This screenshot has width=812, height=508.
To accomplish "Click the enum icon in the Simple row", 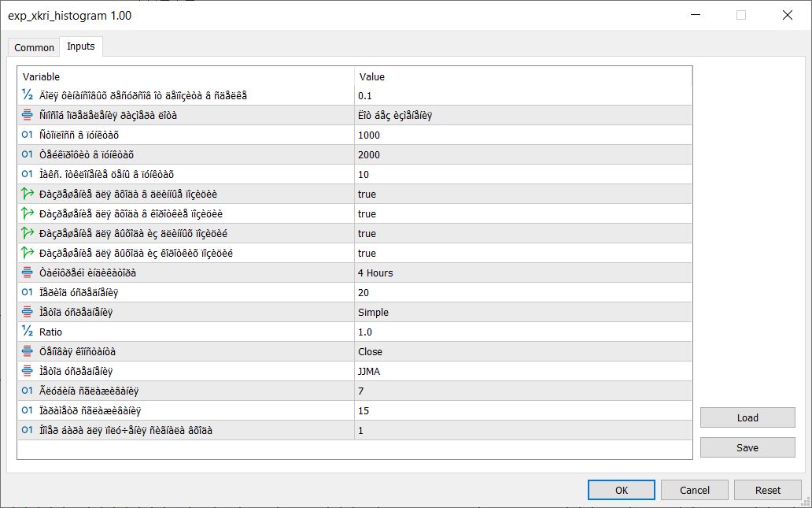I will point(28,312).
